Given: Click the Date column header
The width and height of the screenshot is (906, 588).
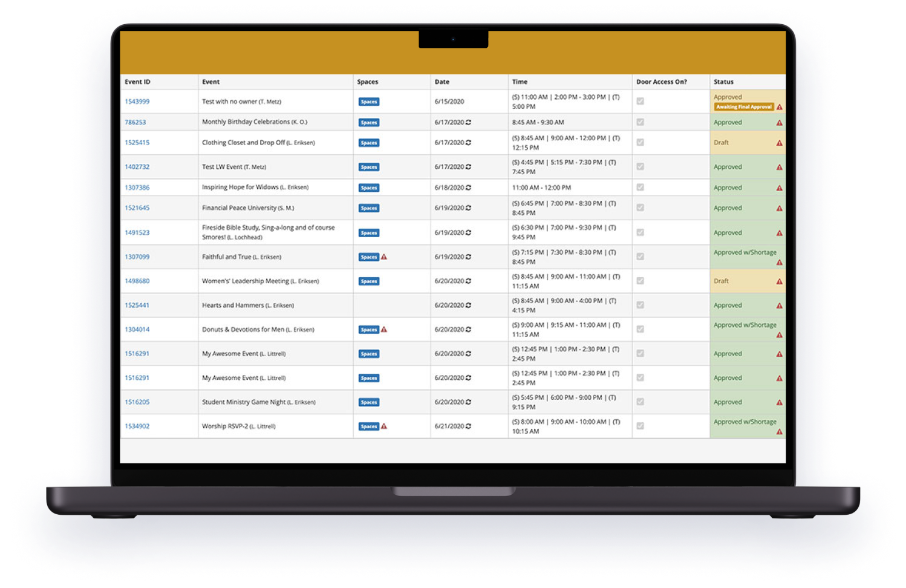Looking at the screenshot, I should coord(442,81).
